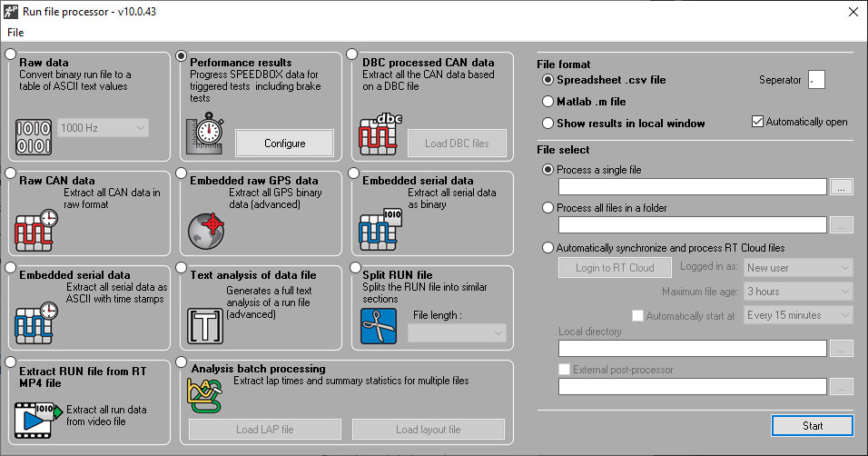Viewport: 868px width, 456px height.
Task: Click the Raw CAN data waveform icon
Action: pos(35,229)
